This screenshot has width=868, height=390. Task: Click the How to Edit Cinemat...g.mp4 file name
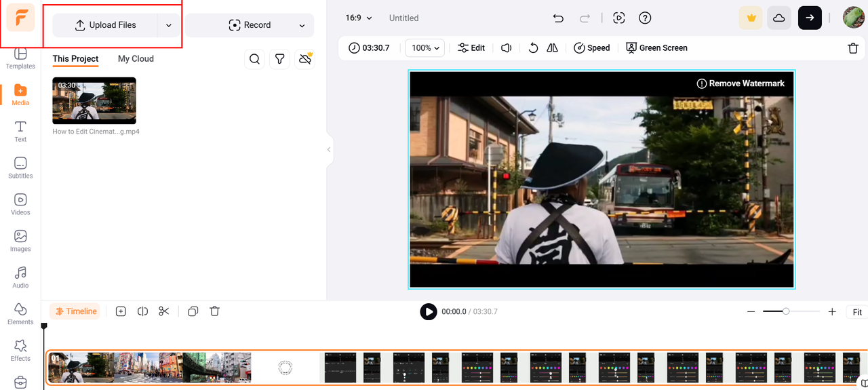pos(96,132)
